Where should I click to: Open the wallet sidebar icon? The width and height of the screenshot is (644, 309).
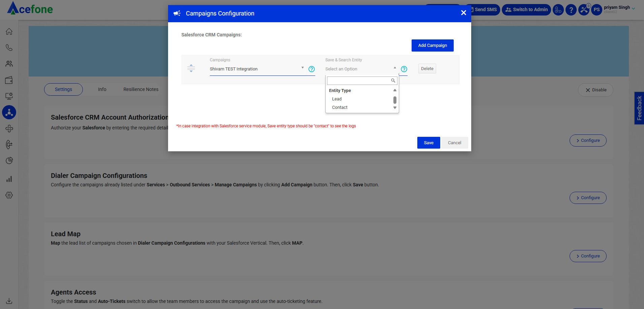point(9,80)
